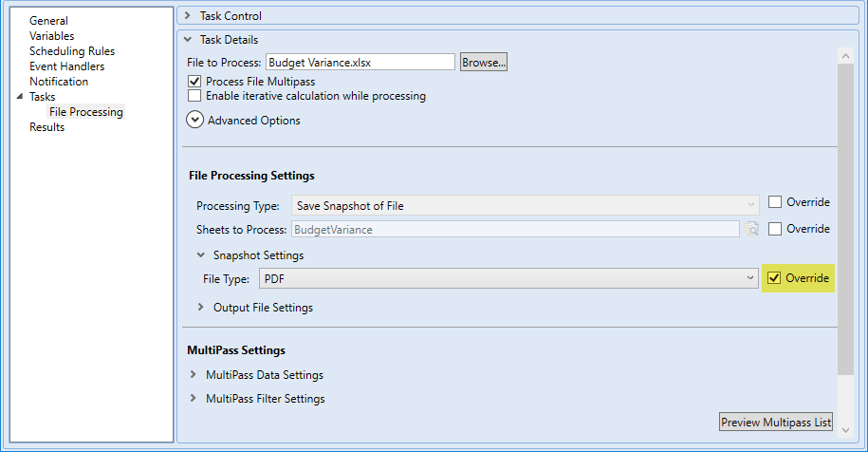Screen dimensions: 868x452
Task: Check the Processing Type Override checkbox
Action: coord(774,202)
